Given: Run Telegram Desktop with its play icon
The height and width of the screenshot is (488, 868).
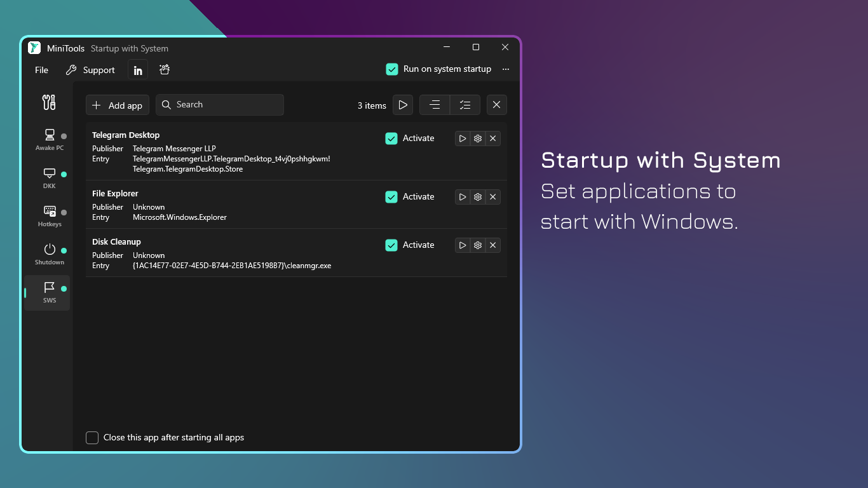Looking at the screenshot, I should 463,139.
